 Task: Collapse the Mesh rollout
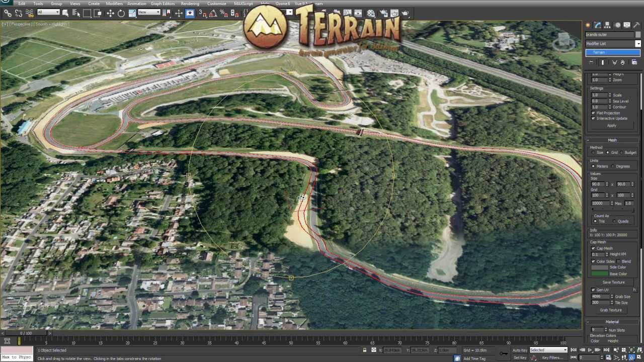pos(612,140)
